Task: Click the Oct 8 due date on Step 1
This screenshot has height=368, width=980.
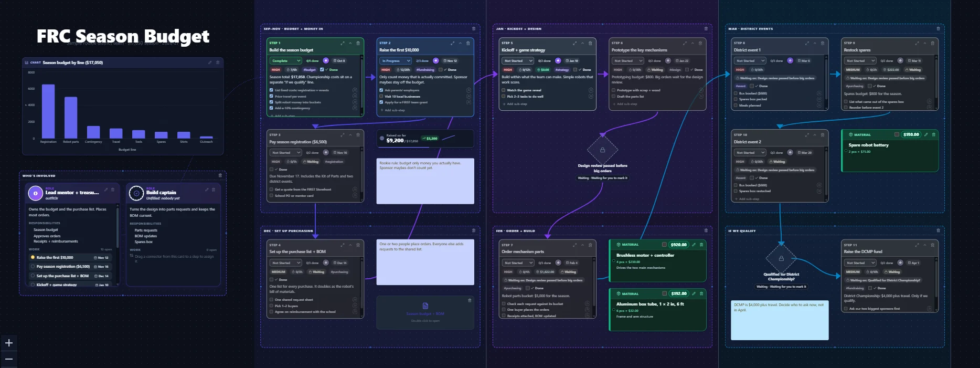Action: click(339, 61)
